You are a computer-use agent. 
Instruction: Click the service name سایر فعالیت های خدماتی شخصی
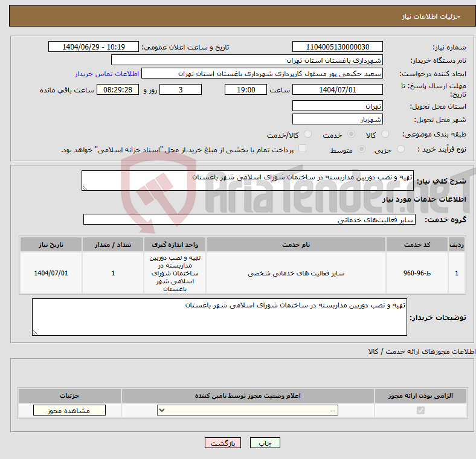pyautogui.click(x=296, y=273)
